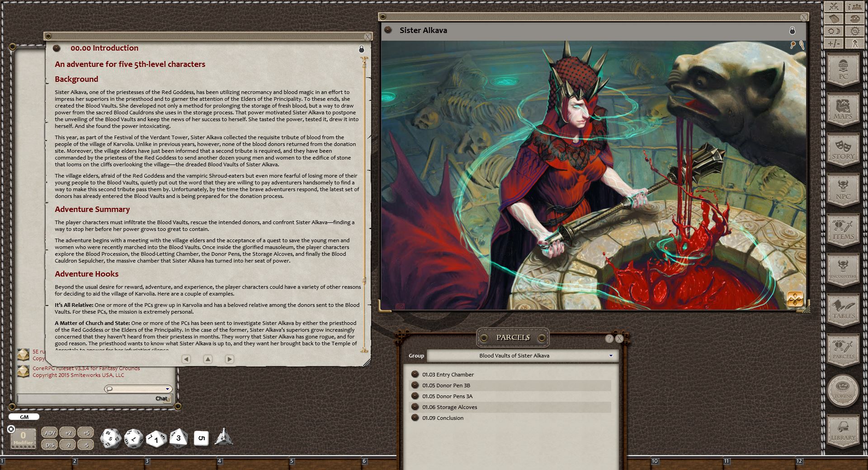868x470 pixels.
Task: Go to next story page arrow
Action: (x=230, y=359)
